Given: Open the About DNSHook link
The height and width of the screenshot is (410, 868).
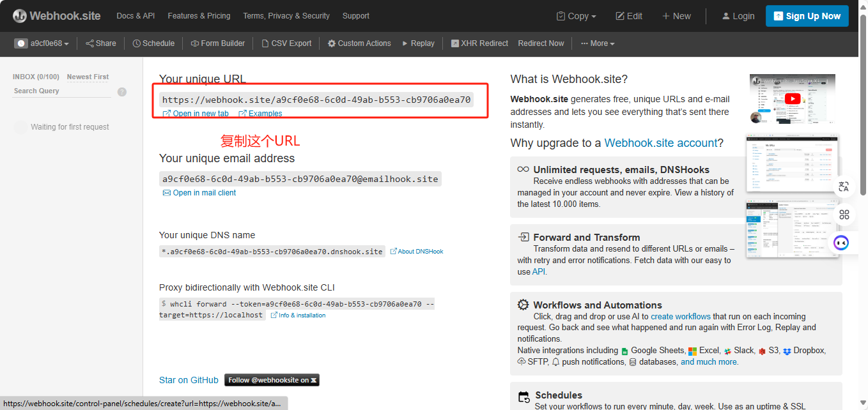Looking at the screenshot, I should [x=417, y=252].
